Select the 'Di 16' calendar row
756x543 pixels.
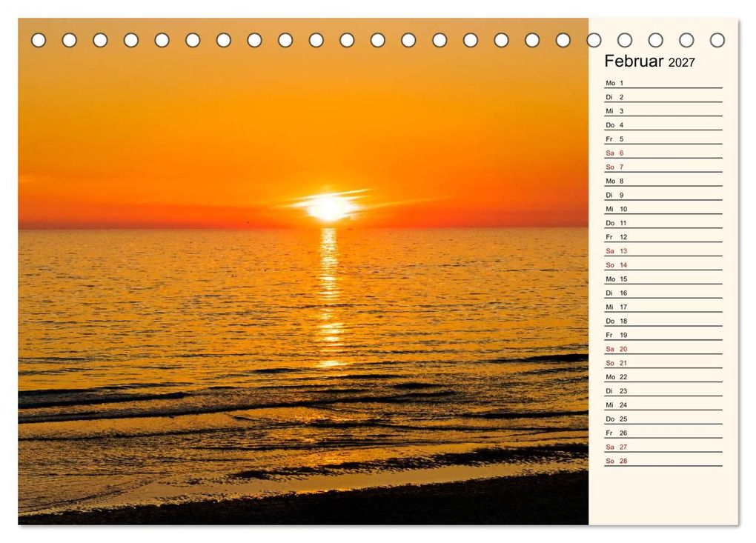pos(663,293)
